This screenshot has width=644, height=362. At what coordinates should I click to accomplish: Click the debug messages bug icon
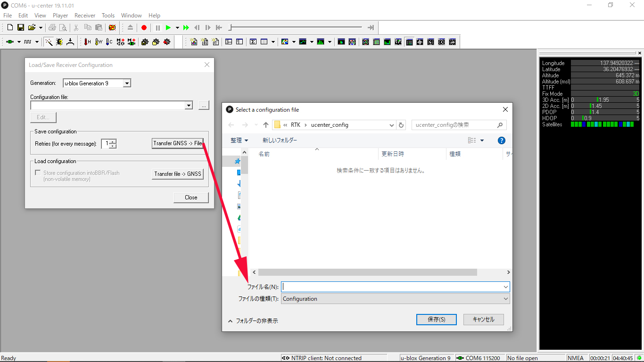click(59, 42)
